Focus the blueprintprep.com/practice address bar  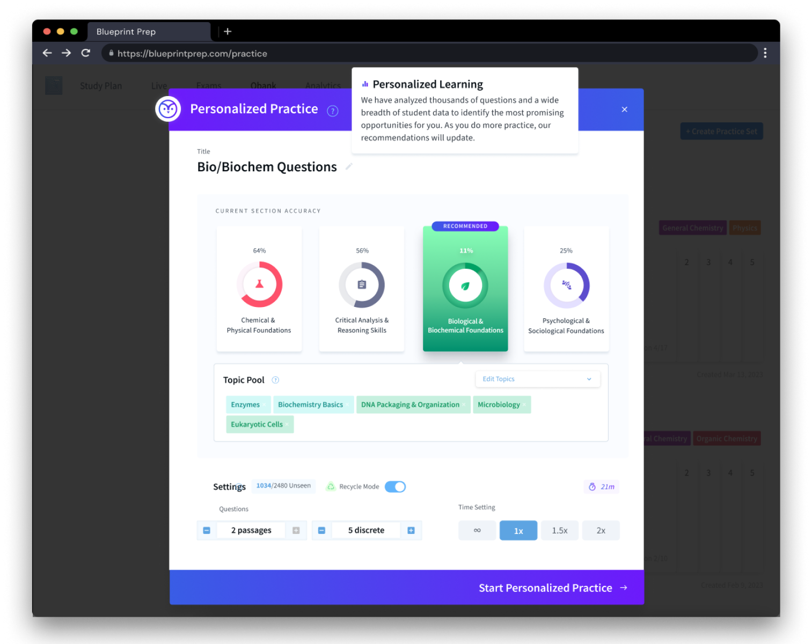click(x=429, y=53)
